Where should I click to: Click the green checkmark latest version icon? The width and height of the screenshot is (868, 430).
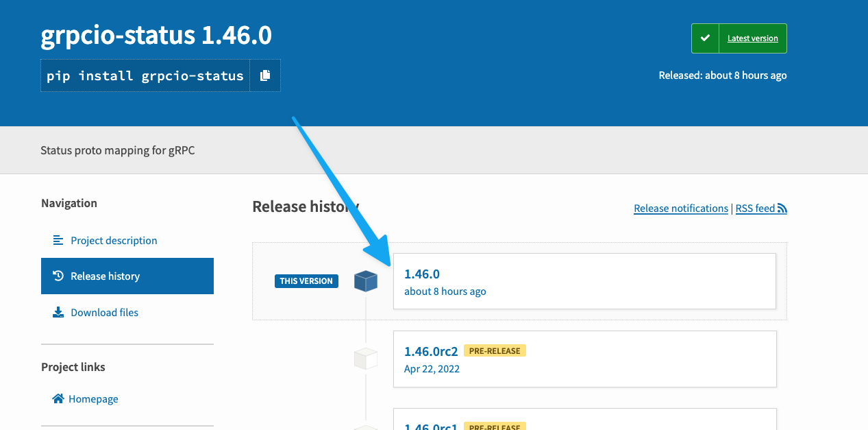point(705,38)
